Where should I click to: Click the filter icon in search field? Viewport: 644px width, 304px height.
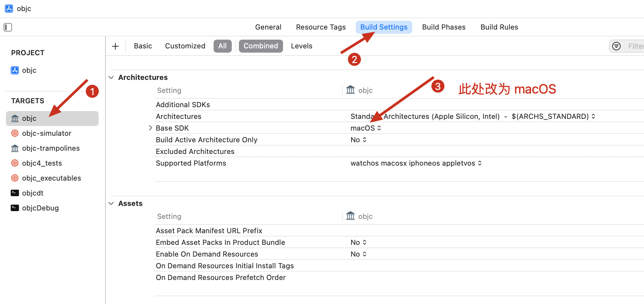coord(616,46)
